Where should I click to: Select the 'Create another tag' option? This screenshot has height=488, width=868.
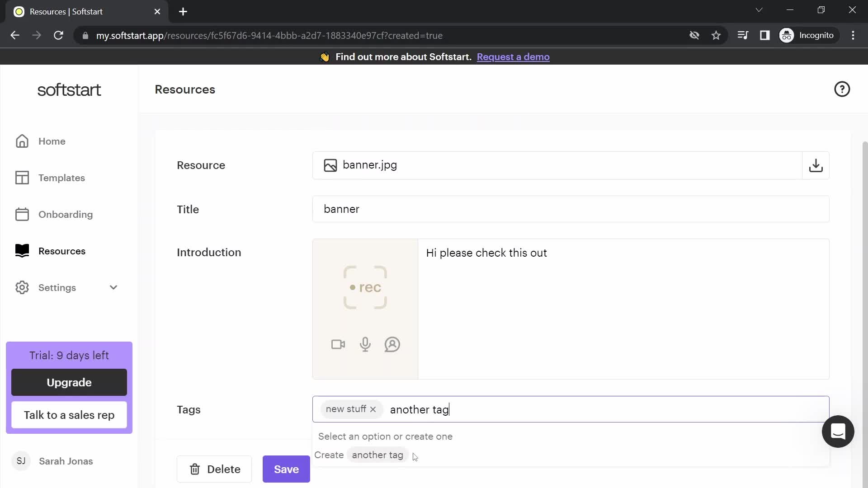pos(361,455)
